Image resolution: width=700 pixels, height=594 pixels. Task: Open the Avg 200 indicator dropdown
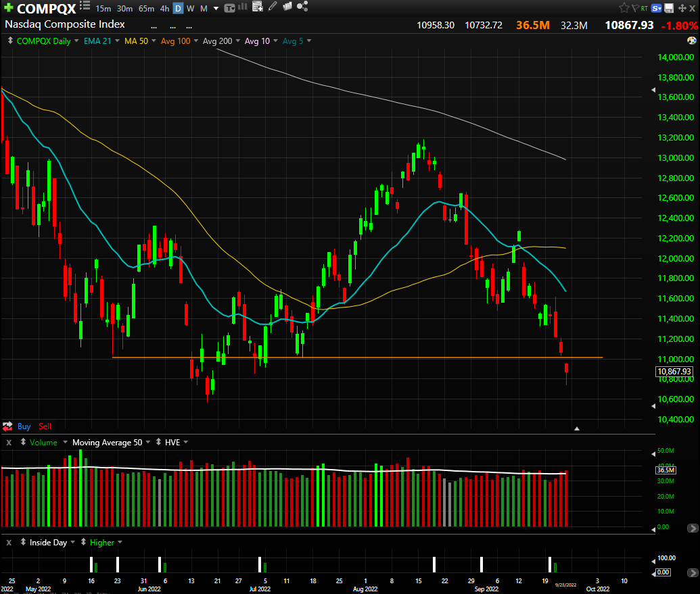point(237,41)
